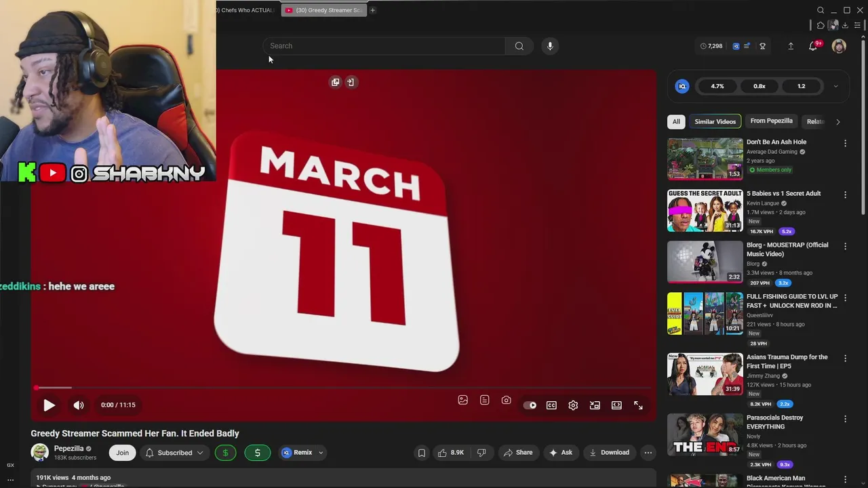868x488 pixels.
Task: Open options for FULL FISHING GUIDE video
Action: pyautogui.click(x=845, y=298)
